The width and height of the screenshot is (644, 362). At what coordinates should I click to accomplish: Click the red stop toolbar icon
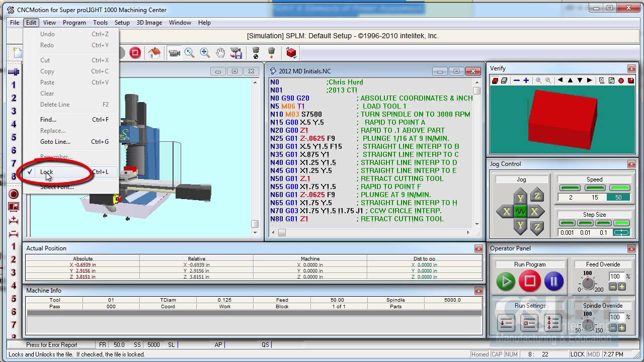coord(135,52)
